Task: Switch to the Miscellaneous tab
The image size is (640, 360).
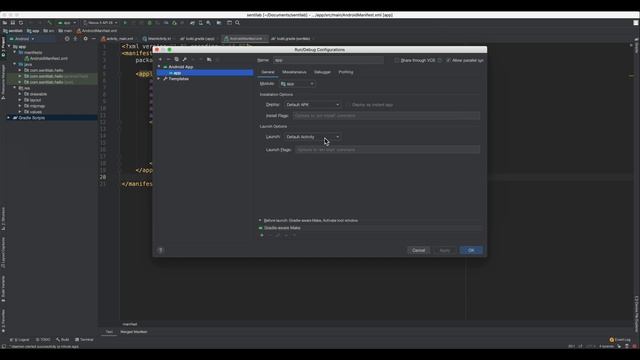Action: 294,72
